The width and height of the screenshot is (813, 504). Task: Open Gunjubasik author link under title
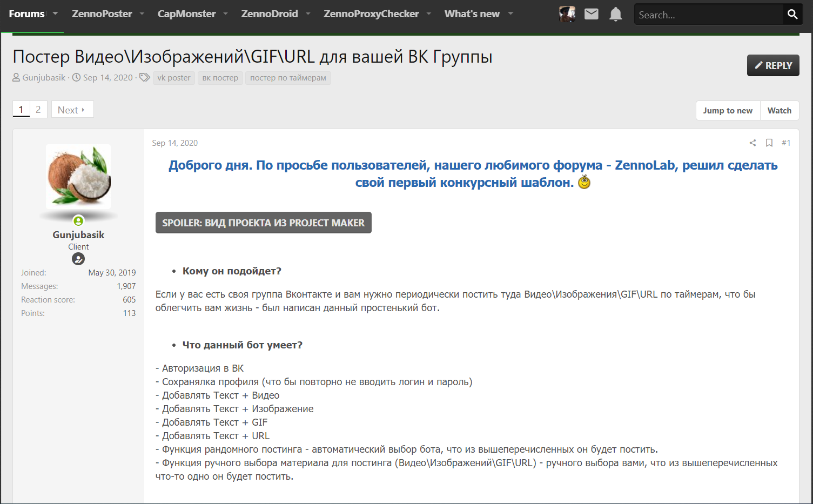pyautogui.click(x=44, y=77)
